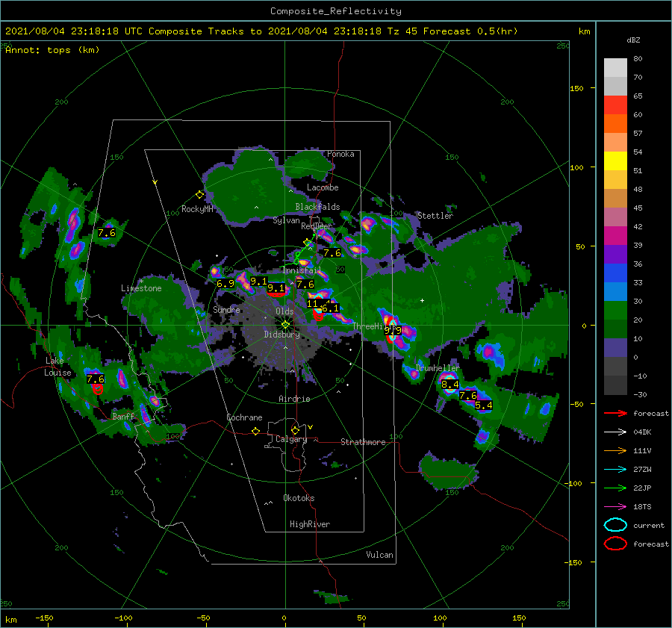Screen dimensions: 672x628
Task: Click the yellow diamond marker below Cochrane
Action: (x=255, y=431)
